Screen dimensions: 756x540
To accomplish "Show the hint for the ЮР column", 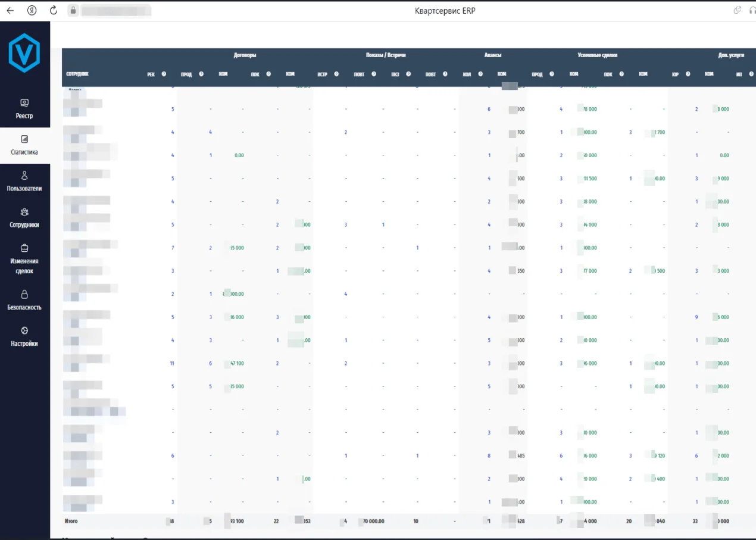I will tap(688, 74).
